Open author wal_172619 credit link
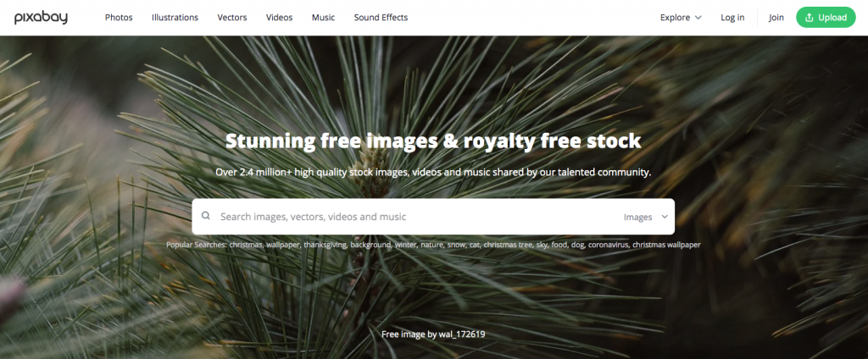Screen dimensions: 868x359 click(x=460, y=334)
